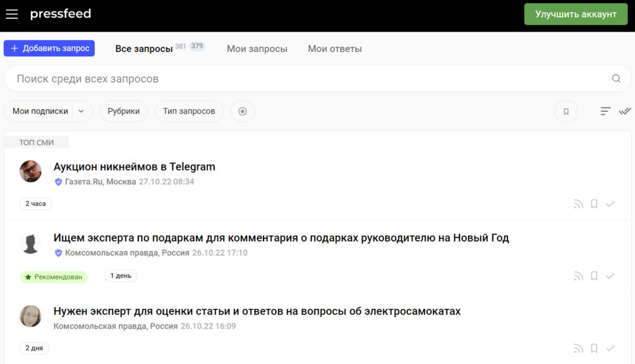The height and width of the screenshot is (364, 635).
Task: Click RSS icon on electric scooters request
Action: click(579, 348)
